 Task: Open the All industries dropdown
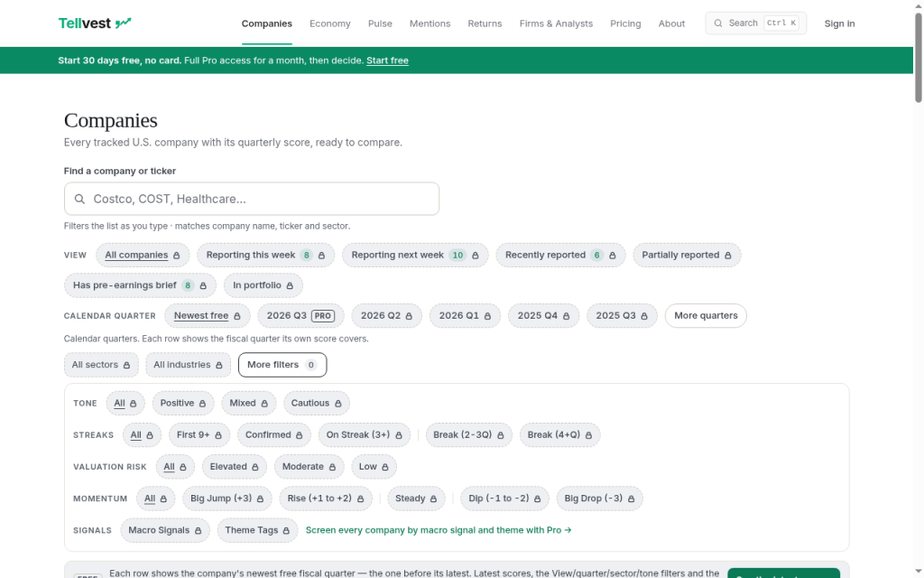188,365
